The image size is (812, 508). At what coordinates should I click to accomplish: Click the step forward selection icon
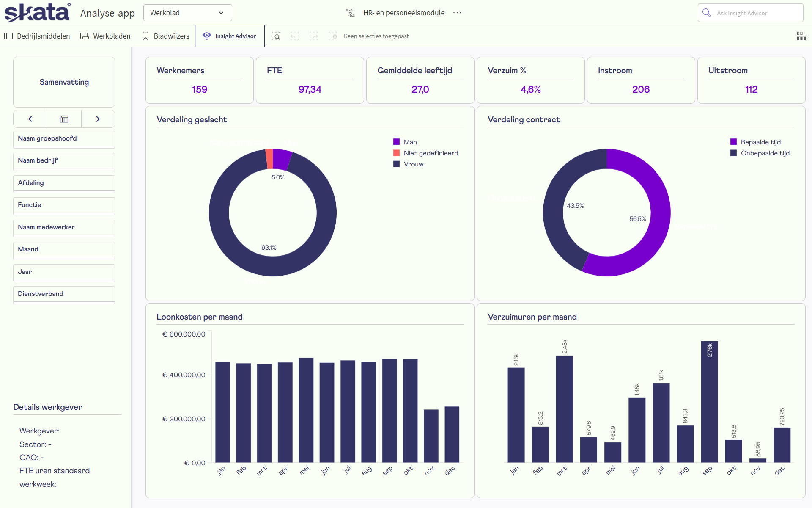click(314, 36)
